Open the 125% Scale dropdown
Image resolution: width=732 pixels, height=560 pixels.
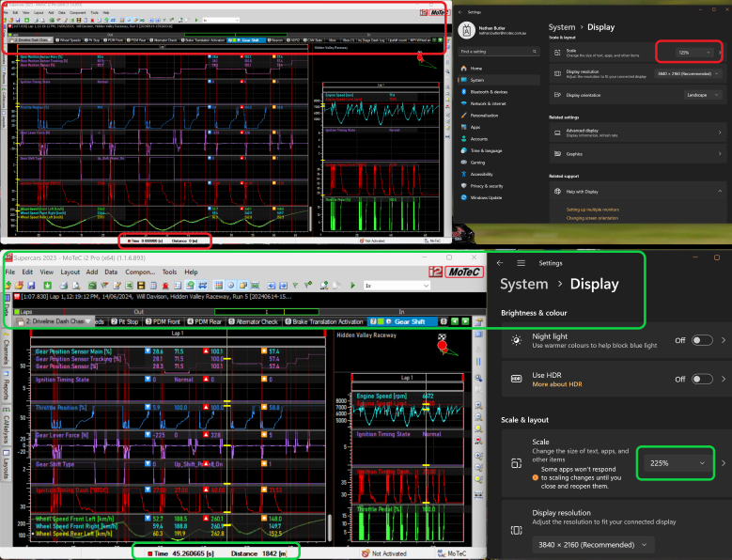693,53
